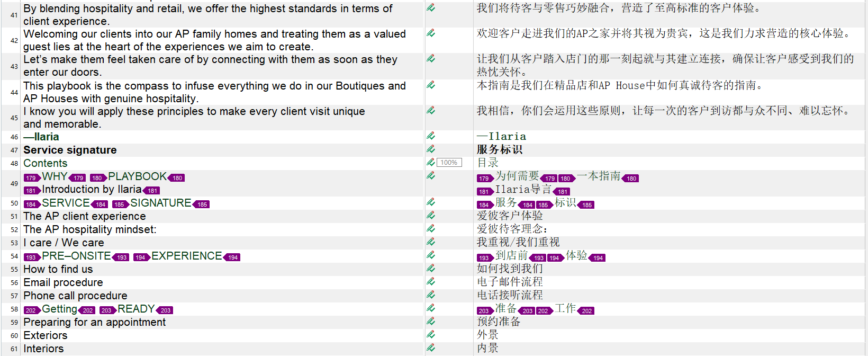The image size is (868, 356).
Task: Edit target cell '我重视/我们重视'
Action: pyautogui.click(x=518, y=242)
